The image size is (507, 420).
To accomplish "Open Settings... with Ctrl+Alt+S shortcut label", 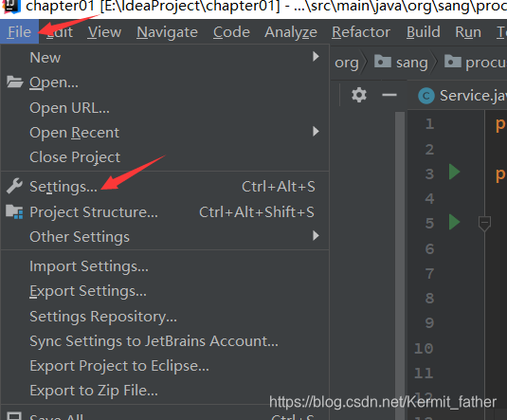I will pos(165,187).
